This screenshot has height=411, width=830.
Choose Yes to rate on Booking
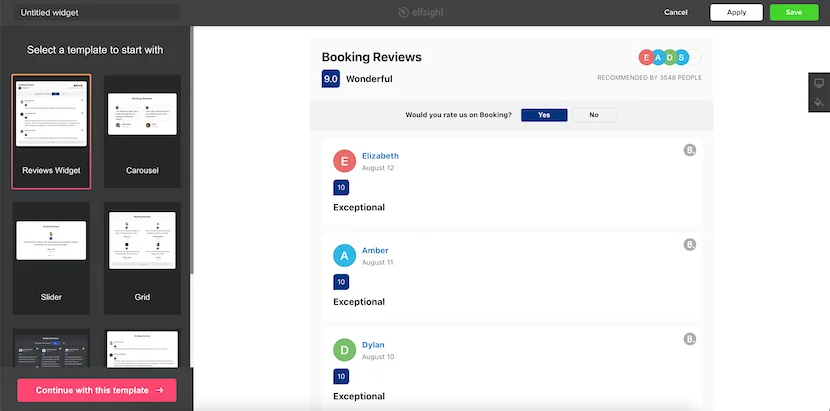pos(544,115)
